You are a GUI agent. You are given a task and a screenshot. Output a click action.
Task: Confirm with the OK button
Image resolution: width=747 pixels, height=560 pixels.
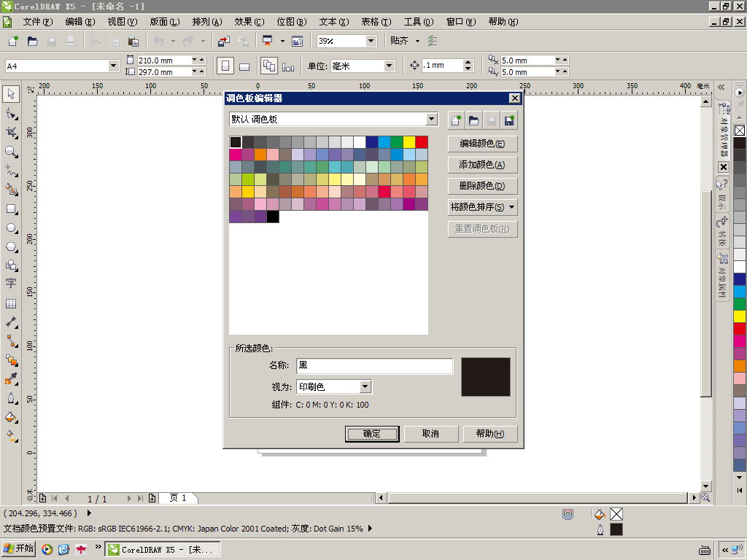(x=372, y=434)
